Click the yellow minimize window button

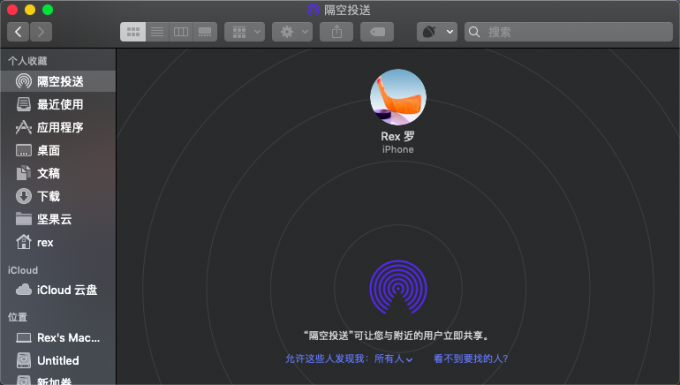30,10
